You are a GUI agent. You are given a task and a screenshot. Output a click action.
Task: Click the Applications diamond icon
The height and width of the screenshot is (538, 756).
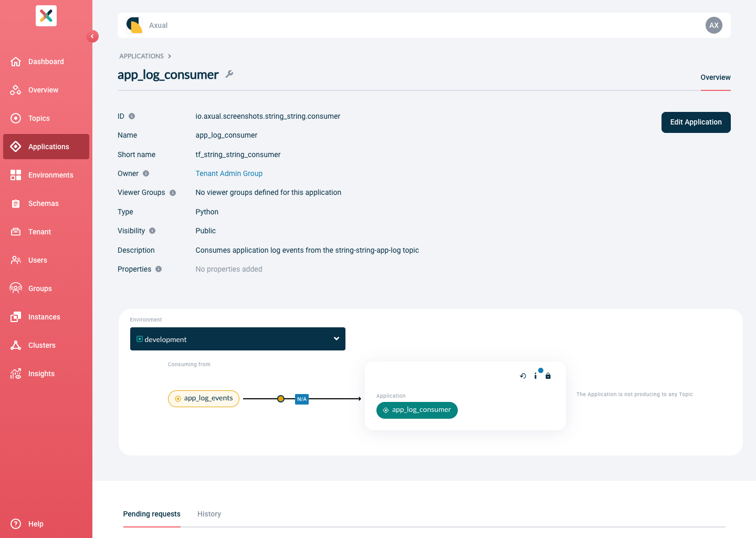[16, 147]
